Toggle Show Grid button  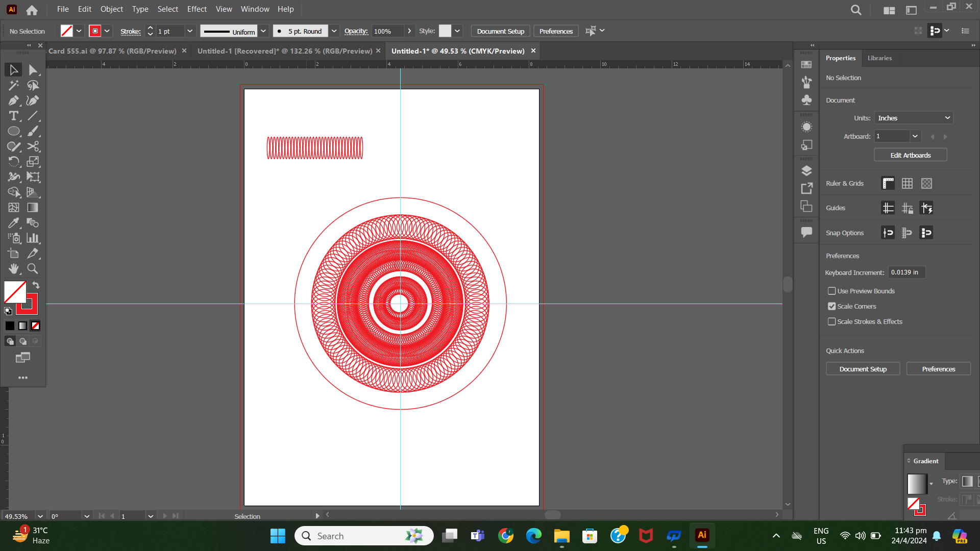coord(907,183)
